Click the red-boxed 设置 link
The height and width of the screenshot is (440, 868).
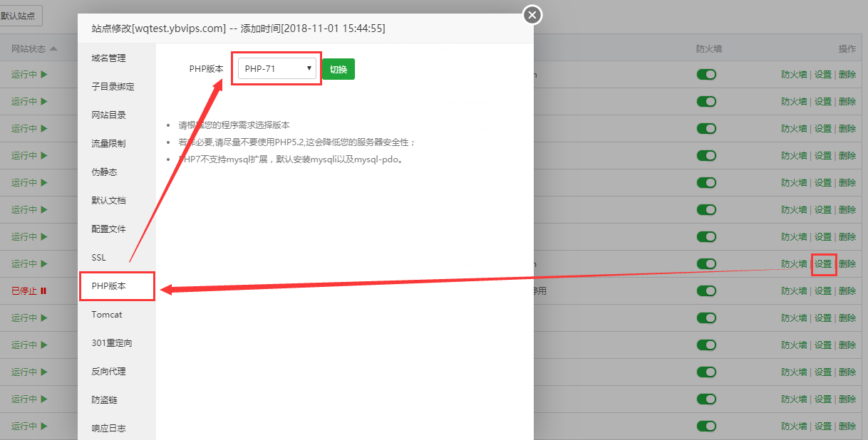tap(823, 264)
